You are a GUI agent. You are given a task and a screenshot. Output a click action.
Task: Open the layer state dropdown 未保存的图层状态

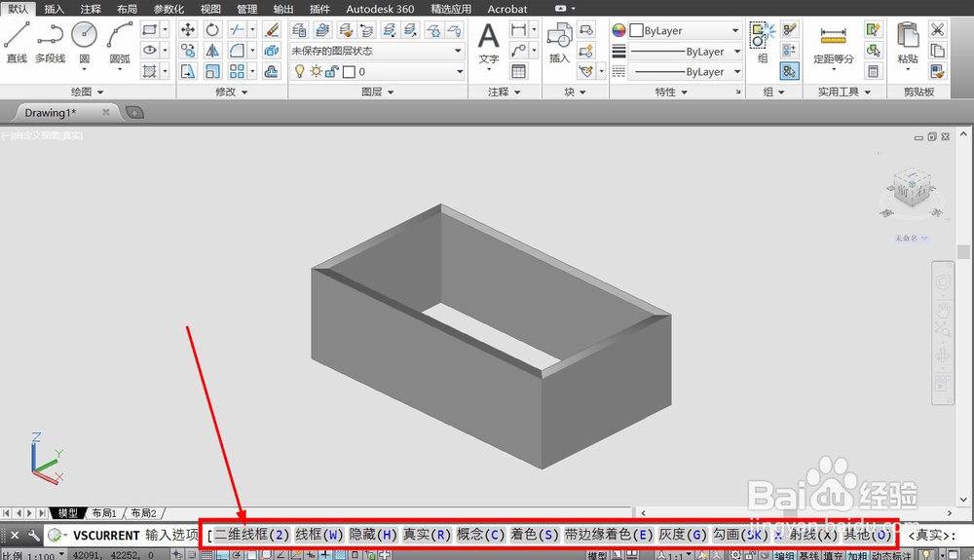point(377,51)
